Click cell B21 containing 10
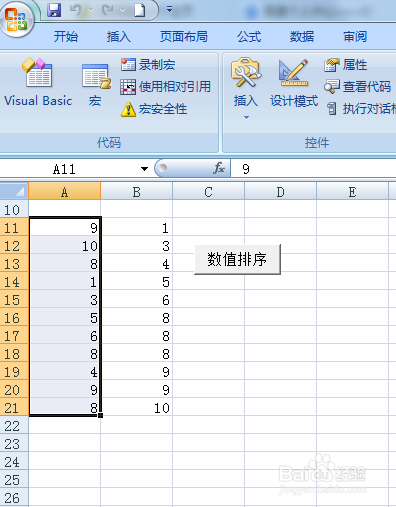Image resolution: width=396 pixels, height=507 pixels. point(137,407)
